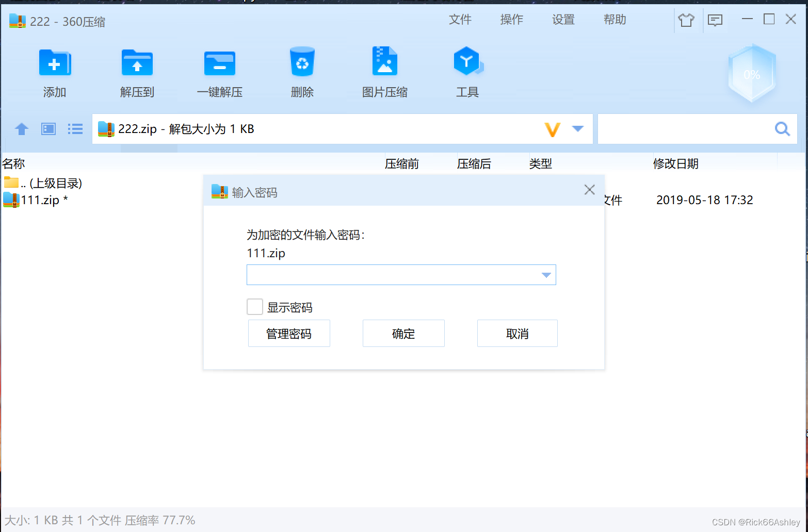The width and height of the screenshot is (808, 532).
Task: Click the Add (添加) toolbar icon
Action: pyautogui.click(x=55, y=63)
